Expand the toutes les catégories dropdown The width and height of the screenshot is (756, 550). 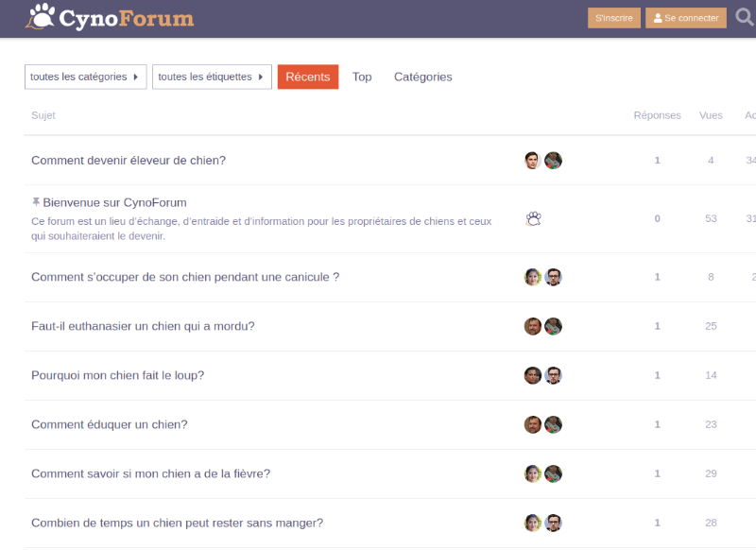(x=85, y=77)
